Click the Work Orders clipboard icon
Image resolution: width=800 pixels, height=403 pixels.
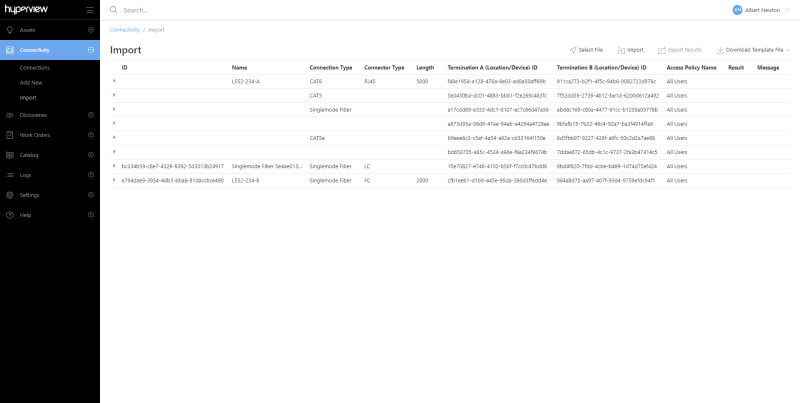(9, 135)
